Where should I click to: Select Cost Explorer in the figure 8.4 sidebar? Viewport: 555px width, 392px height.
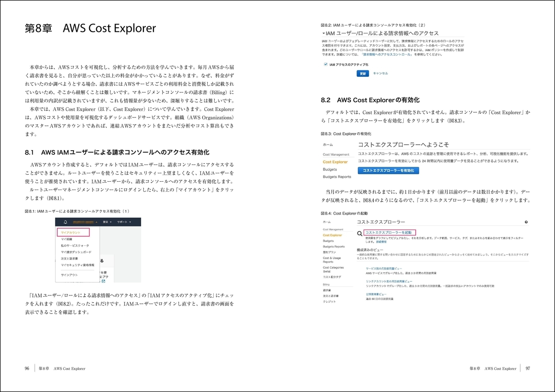click(333, 235)
